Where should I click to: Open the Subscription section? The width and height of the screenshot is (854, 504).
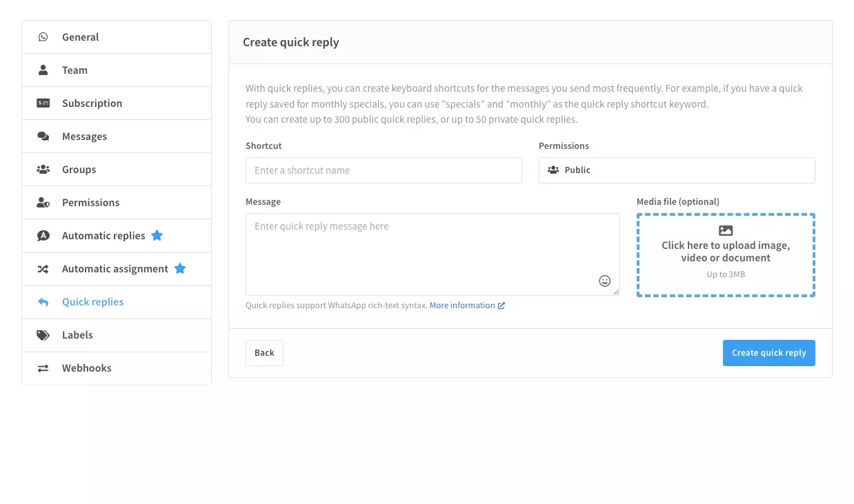pyautogui.click(x=117, y=103)
